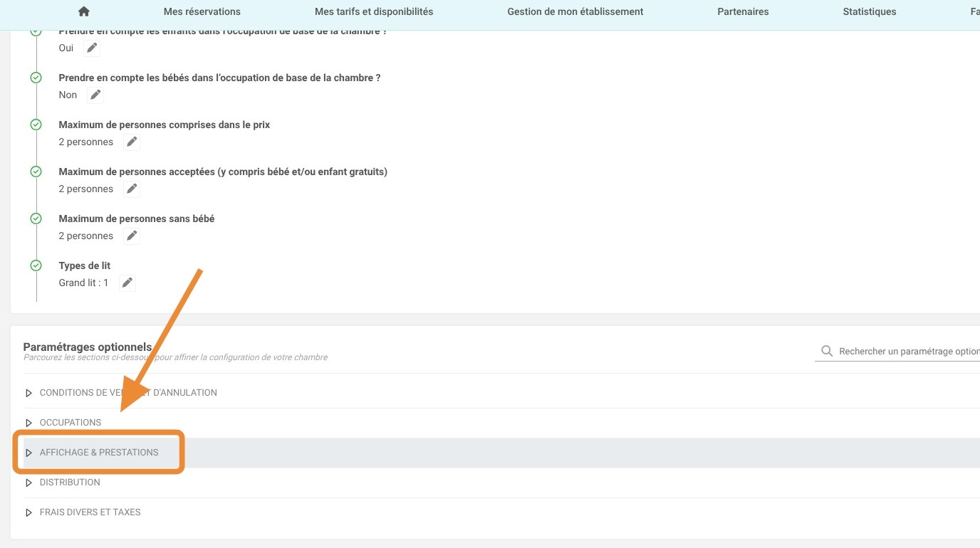Edit maximum persons included in price
This screenshot has width=980, height=548.
click(x=132, y=142)
